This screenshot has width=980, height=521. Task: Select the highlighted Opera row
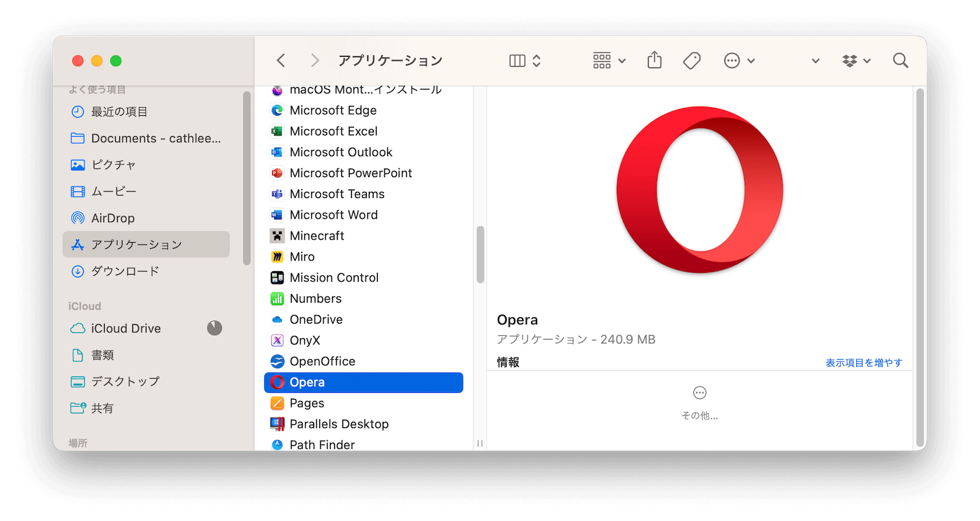pos(363,382)
